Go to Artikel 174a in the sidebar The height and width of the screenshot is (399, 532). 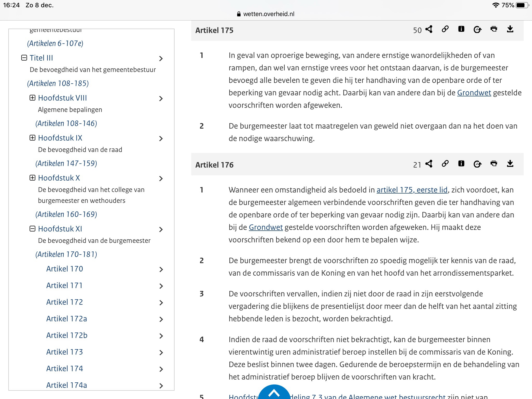click(66, 385)
